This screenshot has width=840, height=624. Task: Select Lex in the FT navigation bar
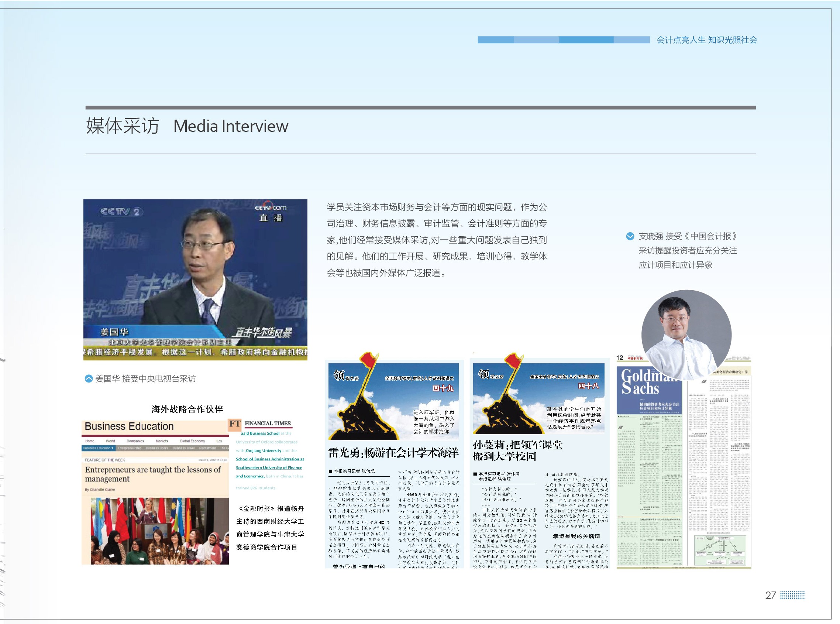tap(219, 441)
